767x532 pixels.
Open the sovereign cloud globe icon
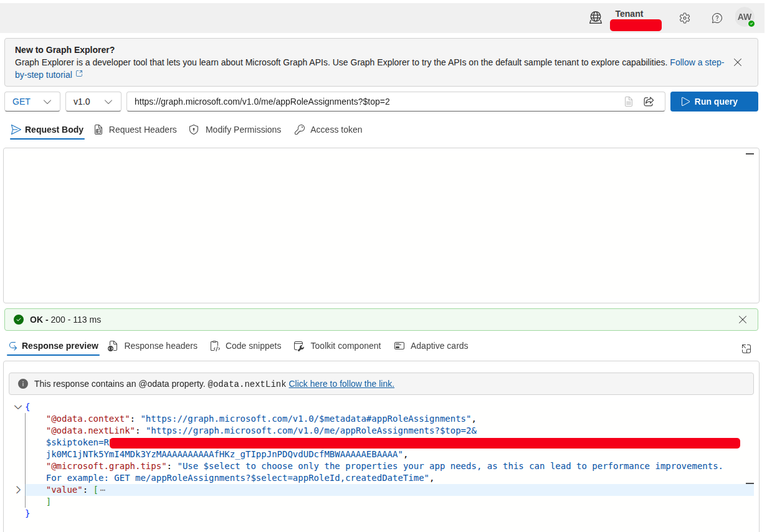[x=596, y=17]
